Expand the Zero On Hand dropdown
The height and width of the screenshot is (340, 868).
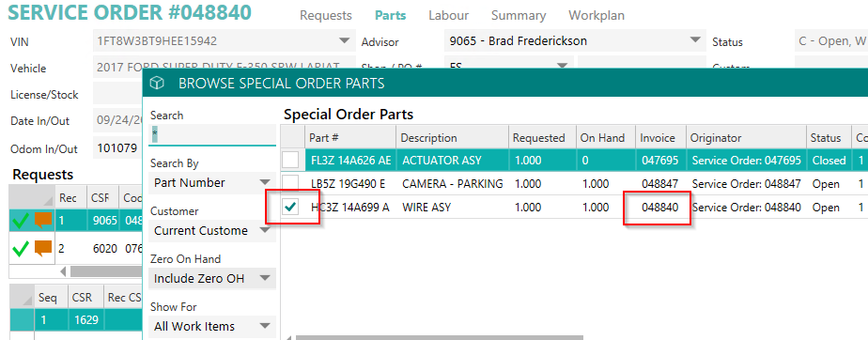click(x=212, y=279)
